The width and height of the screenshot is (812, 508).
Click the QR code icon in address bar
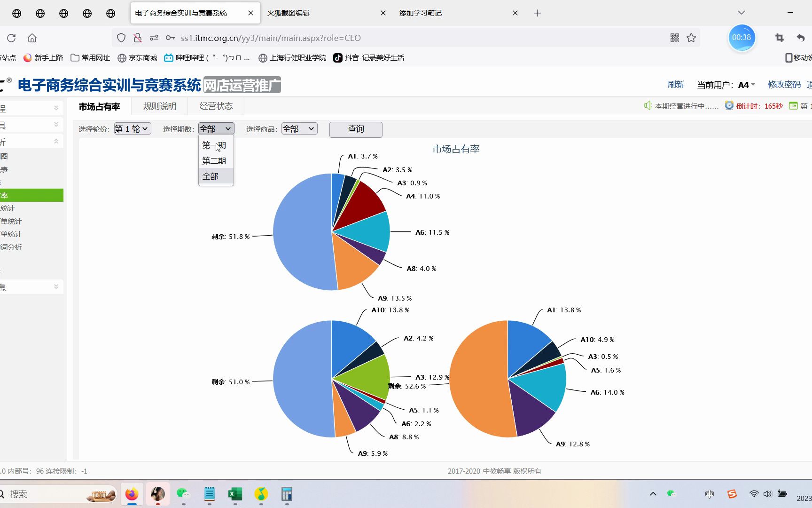point(674,38)
